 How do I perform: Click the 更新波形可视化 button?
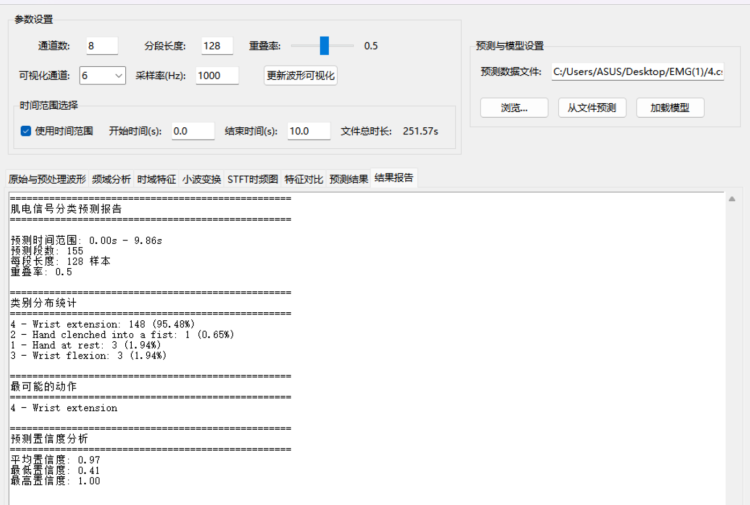tap(301, 75)
